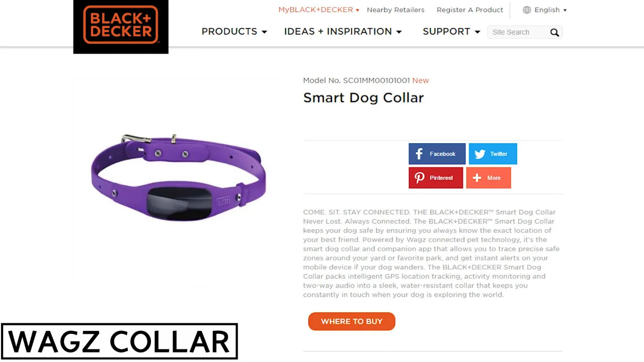Share via the Pinterest button
Screen dimensions: 644x362
click(x=436, y=178)
